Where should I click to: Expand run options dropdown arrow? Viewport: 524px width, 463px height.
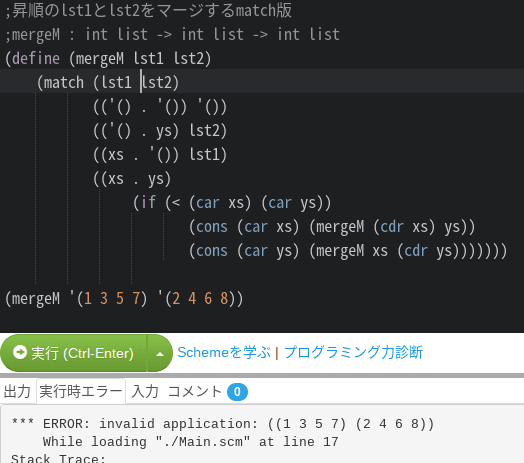tap(160, 353)
